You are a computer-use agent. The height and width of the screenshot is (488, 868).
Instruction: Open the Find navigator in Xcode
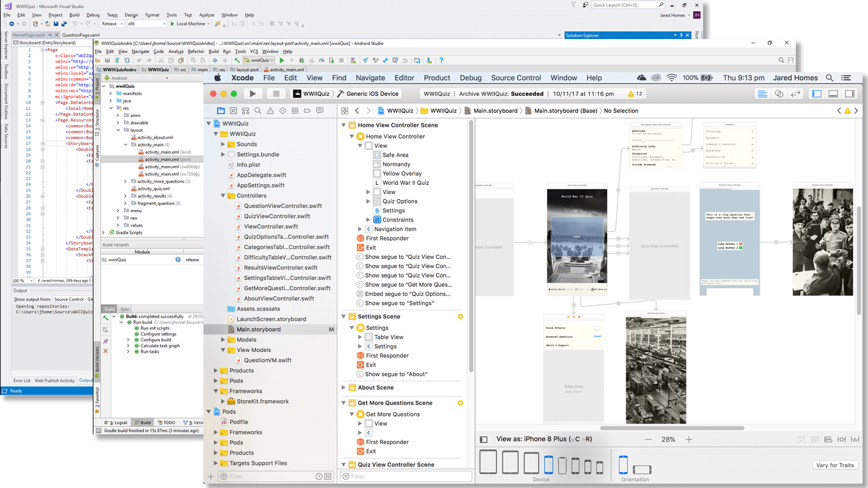pos(258,111)
